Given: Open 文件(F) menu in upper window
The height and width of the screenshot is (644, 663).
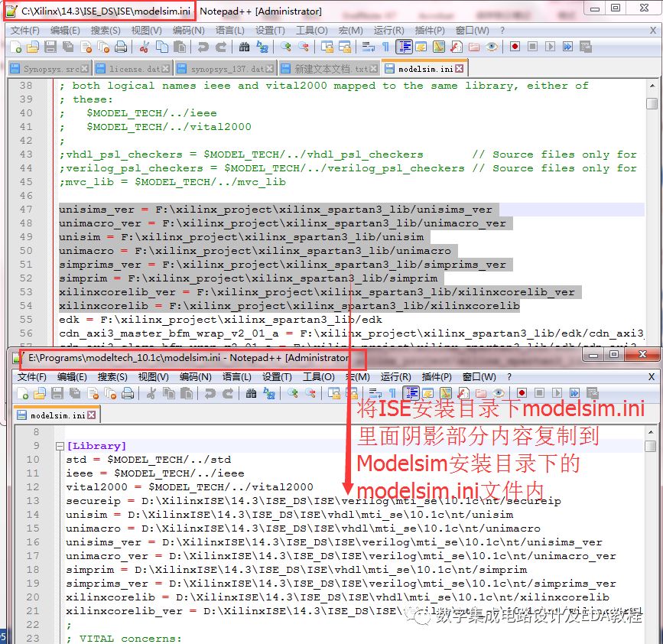Looking at the screenshot, I should [x=25, y=31].
